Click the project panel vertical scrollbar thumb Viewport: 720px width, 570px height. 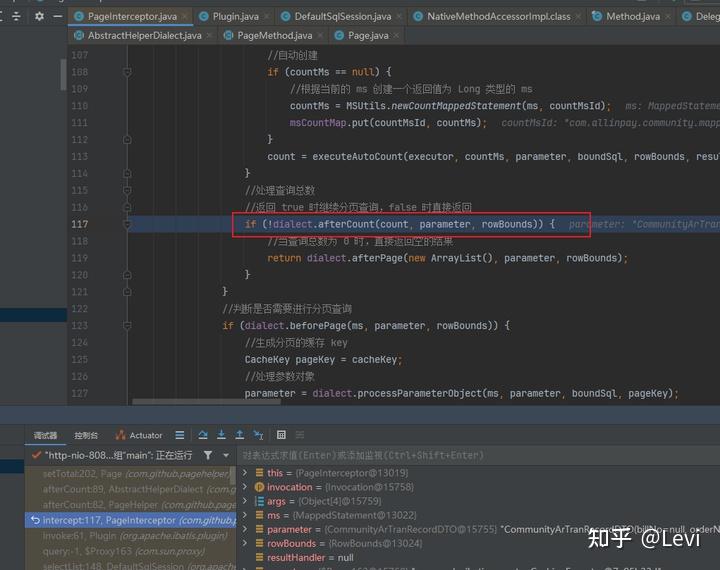click(x=63, y=75)
